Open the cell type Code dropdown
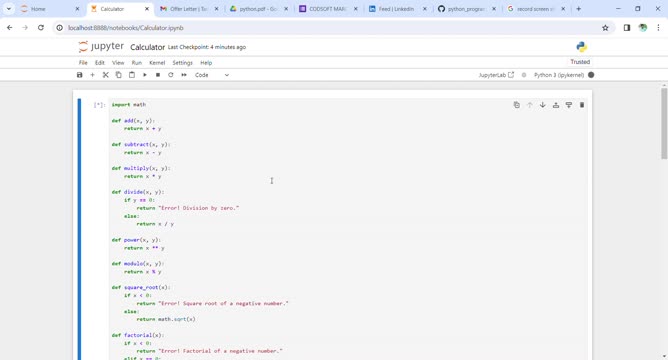The height and width of the screenshot is (360, 668). [x=212, y=75]
